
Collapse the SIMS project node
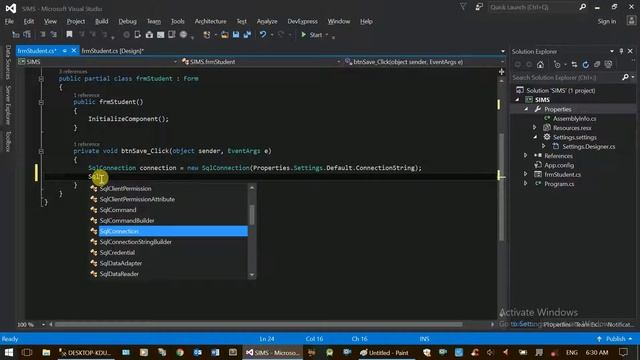(x=518, y=100)
